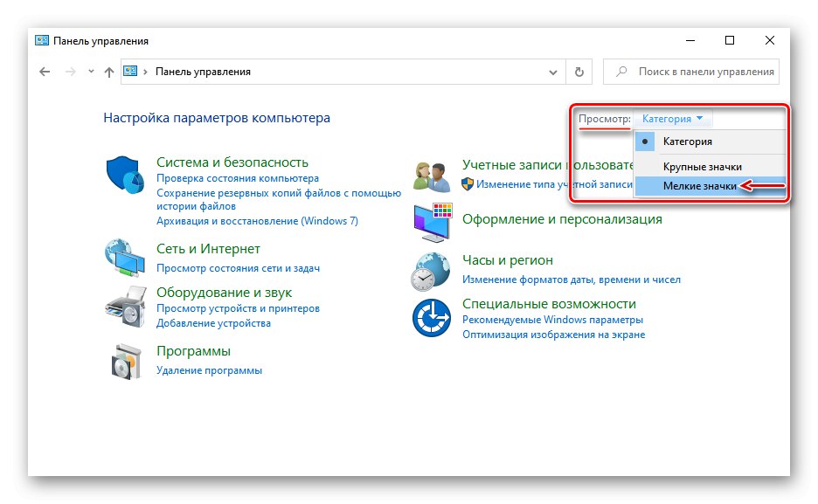Click Оптимизация изображения на экране link

[553, 335]
